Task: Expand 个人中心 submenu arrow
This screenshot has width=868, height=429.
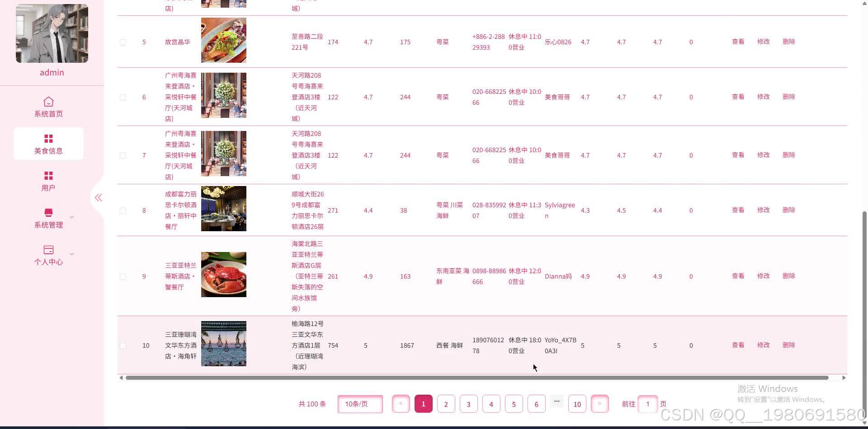Action: (72, 254)
